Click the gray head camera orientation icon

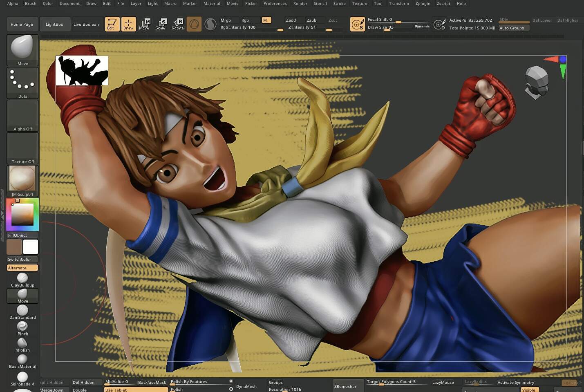click(536, 82)
